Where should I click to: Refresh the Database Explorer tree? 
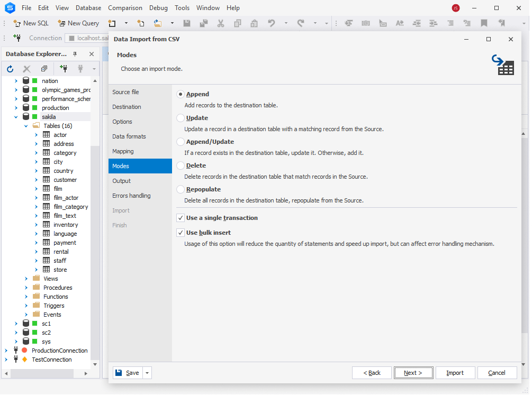click(10, 69)
